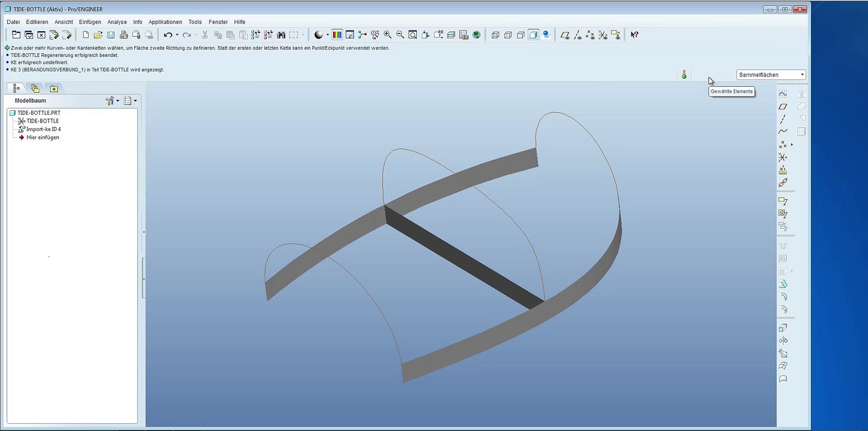The image size is (868, 431).
Task: Open the Hilfe menu
Action: (x=240, y=22)
